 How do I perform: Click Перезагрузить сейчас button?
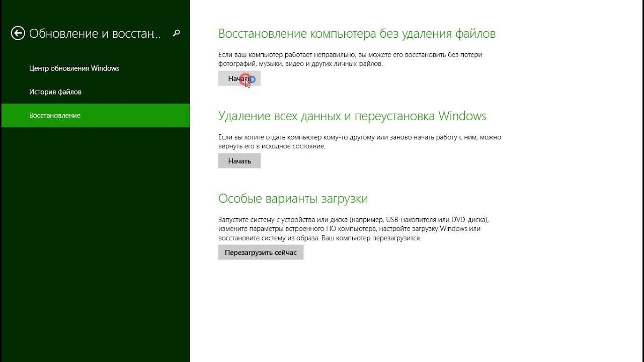tap(261, 252)
